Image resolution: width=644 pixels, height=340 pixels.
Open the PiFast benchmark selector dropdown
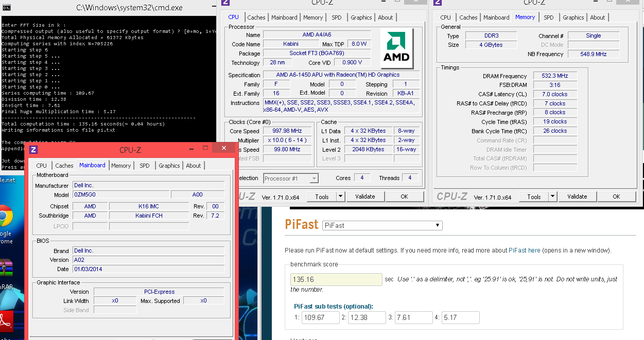(x=382, y=225)
